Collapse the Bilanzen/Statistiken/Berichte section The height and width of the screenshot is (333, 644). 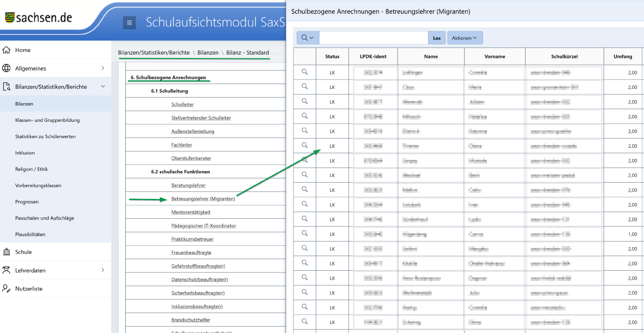(103, 87)
